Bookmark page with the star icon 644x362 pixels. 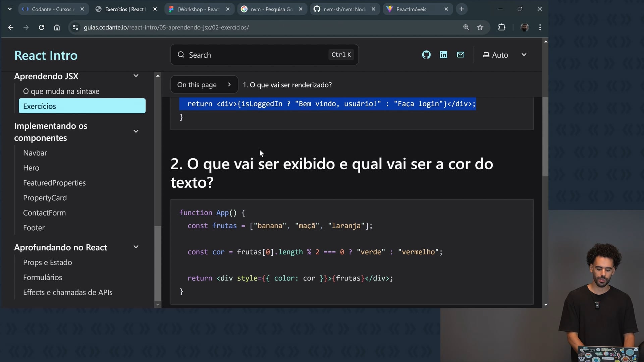(x=480, y=27)
